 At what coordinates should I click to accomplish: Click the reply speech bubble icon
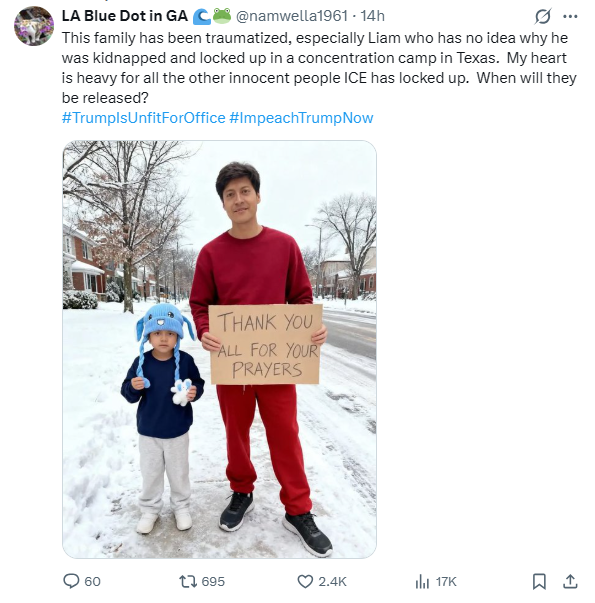point(71,581)
